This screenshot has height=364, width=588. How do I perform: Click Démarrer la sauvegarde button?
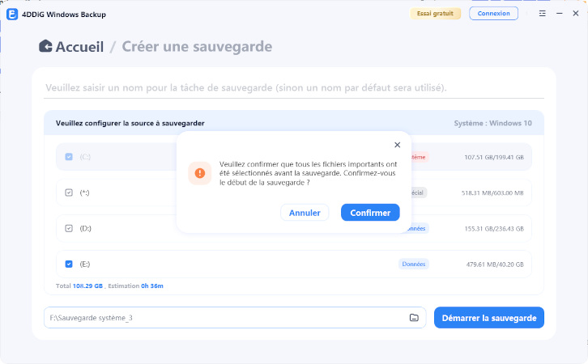(489, 318)
